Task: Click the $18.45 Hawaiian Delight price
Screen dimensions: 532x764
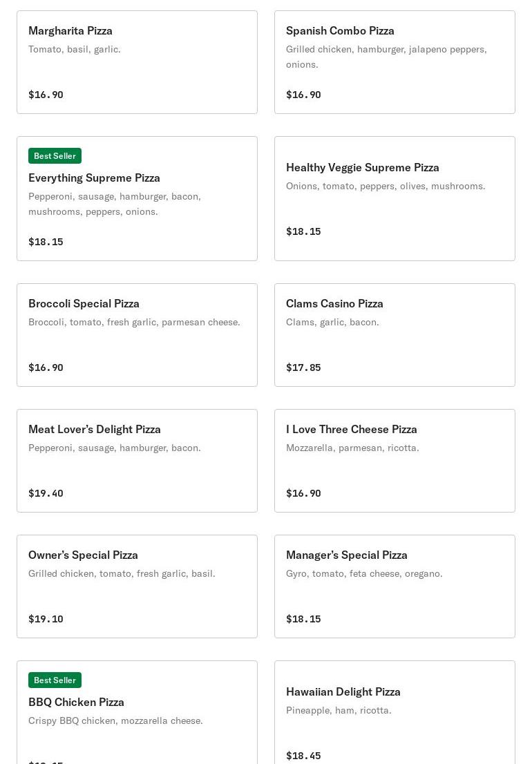Action: (303, 756)
